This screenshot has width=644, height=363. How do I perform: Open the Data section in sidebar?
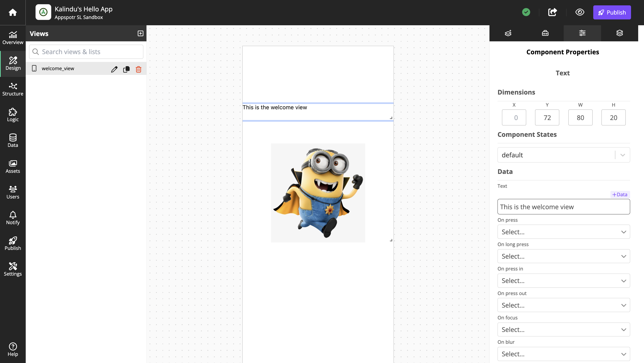pyautogui.click(x=13, y=141)
